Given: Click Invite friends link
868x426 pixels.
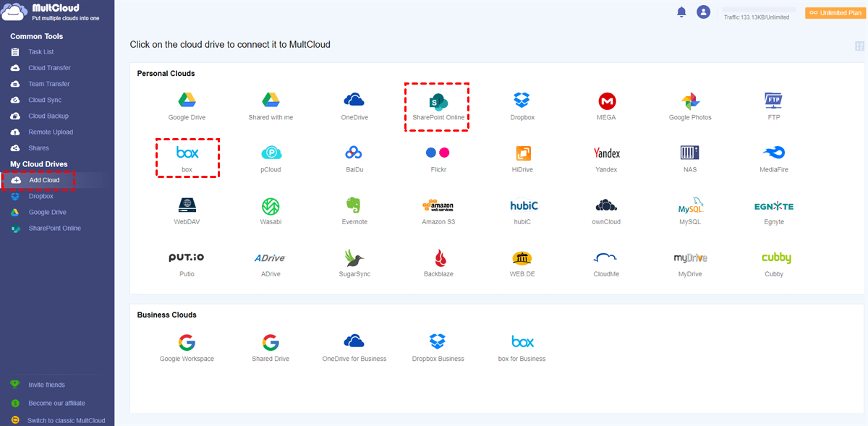Looking at the screenshot, I should pyautogui.click(x=46, y=385).
